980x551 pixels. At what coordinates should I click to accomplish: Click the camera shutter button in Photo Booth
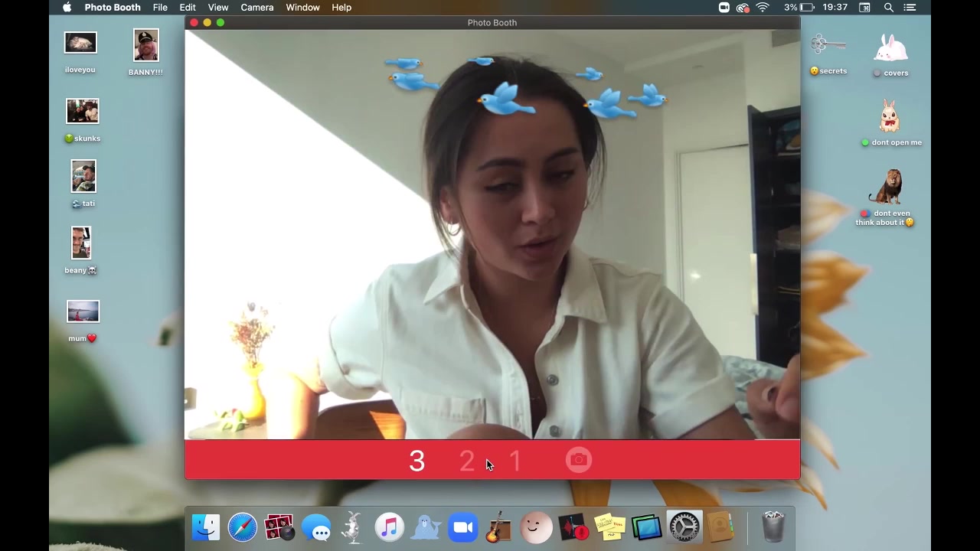[579, 460]
